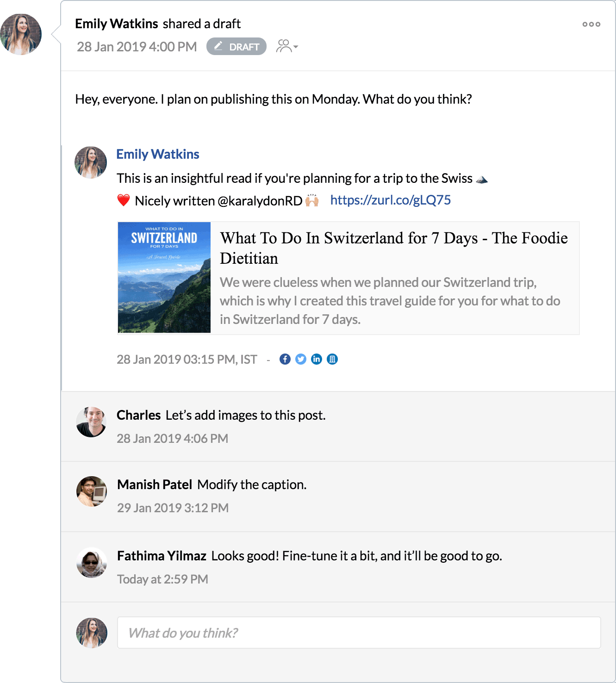Screen dimensions: 616x683
Task: Open the zurl.co/gLQ75 short link
Action: coord(390,200)
